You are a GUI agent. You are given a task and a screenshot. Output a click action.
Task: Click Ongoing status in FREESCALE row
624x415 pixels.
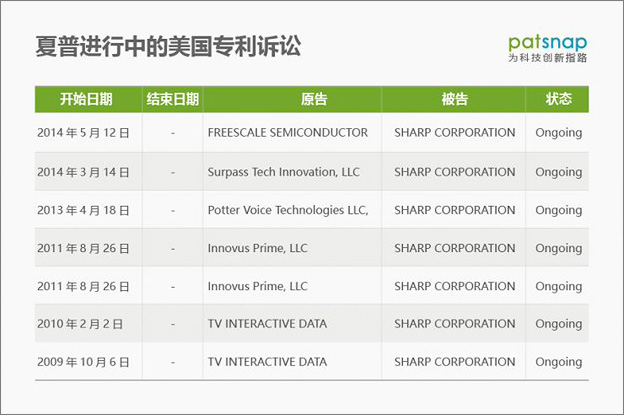[x=559, y=133]
